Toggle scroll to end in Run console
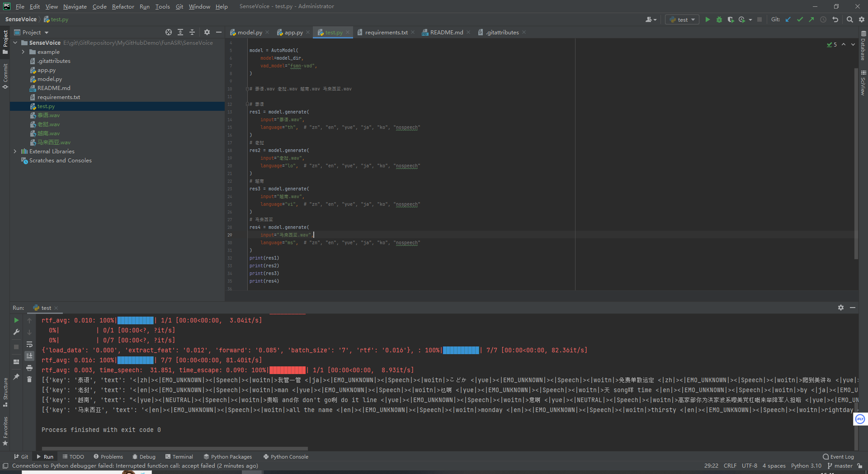The width and height of the screenshot is (868, 474). coord(29,356)
